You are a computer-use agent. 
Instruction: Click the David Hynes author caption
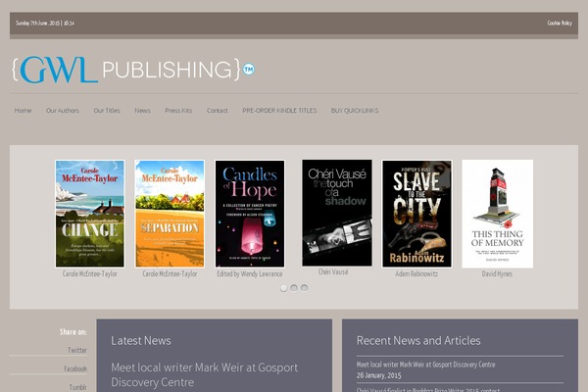tap(497, 273)
